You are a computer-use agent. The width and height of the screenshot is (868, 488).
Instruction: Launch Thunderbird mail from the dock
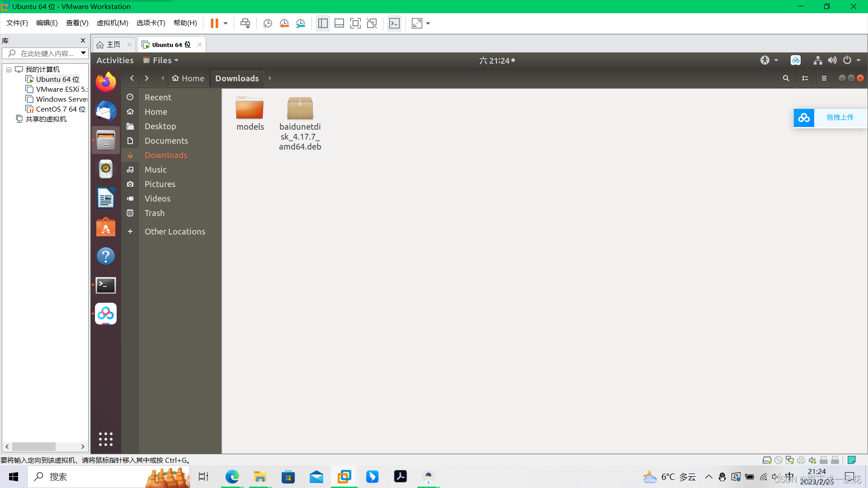(106, 111)
